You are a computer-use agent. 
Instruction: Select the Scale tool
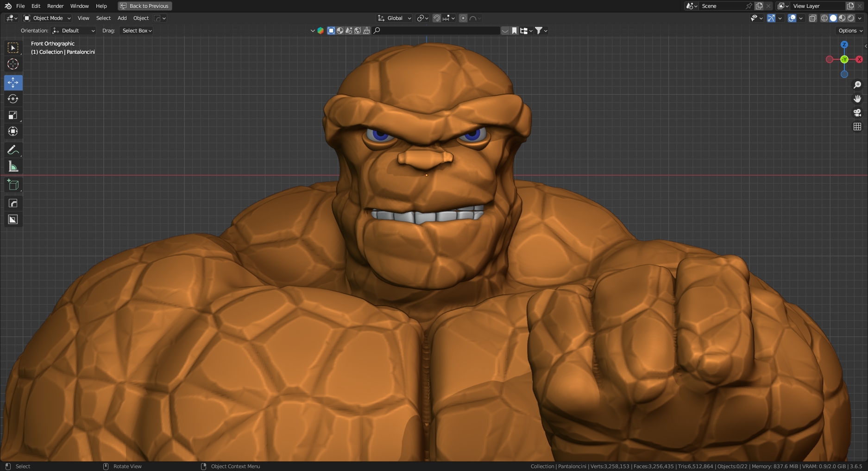pos(13,115)
